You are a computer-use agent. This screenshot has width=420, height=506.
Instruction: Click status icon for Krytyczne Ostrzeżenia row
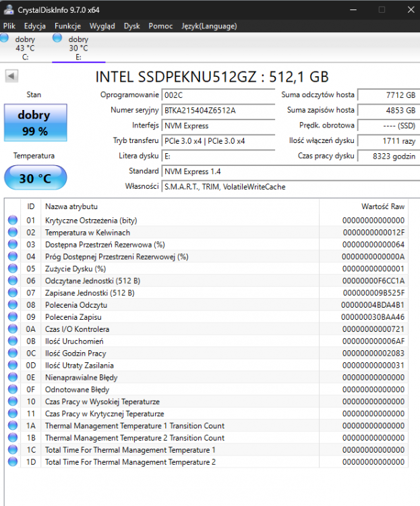[x=13, y=220]
